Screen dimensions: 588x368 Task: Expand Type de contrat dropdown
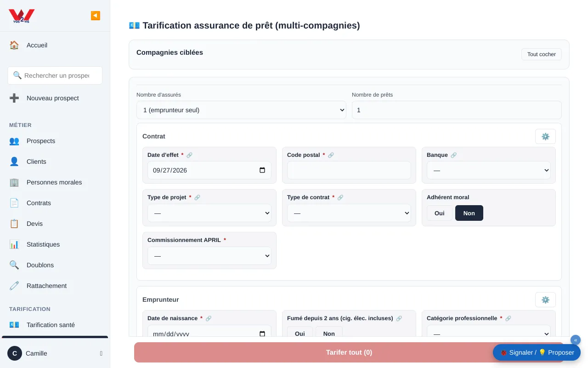tap(349, 213)
